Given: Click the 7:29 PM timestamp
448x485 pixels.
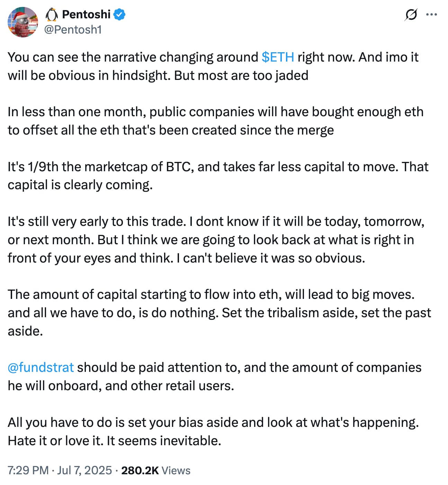Looking at the screenshot, I should coord(28,470).
